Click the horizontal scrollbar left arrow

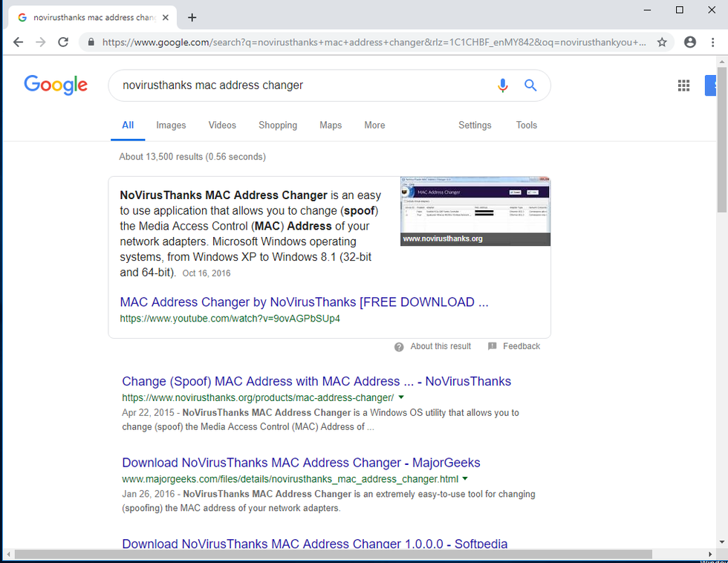point(8,554)
